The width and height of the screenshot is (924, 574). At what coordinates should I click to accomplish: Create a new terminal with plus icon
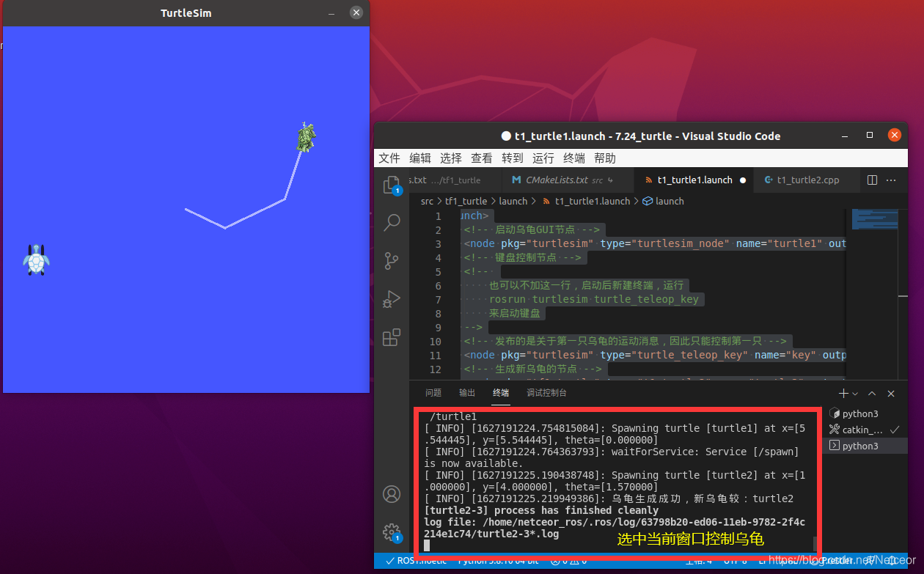[x=843, y=394]
